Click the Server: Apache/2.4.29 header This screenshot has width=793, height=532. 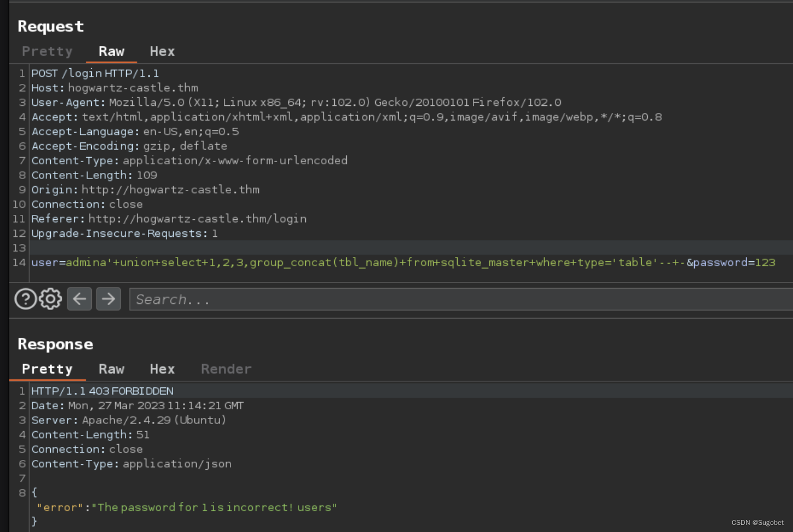point(128,420)
